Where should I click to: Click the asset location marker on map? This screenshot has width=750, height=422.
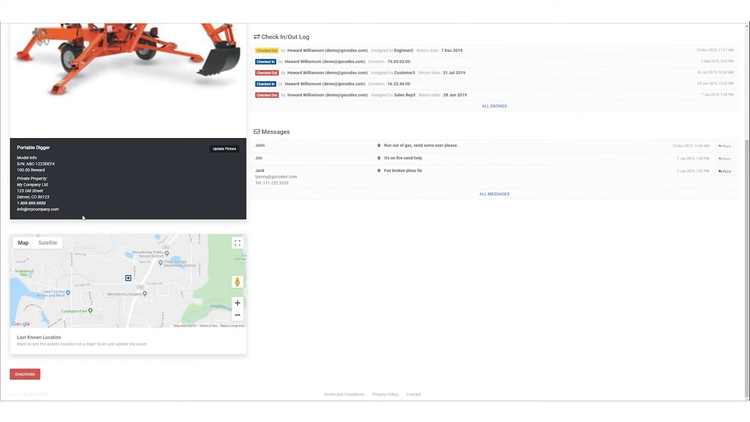click(x=128, y=278)
